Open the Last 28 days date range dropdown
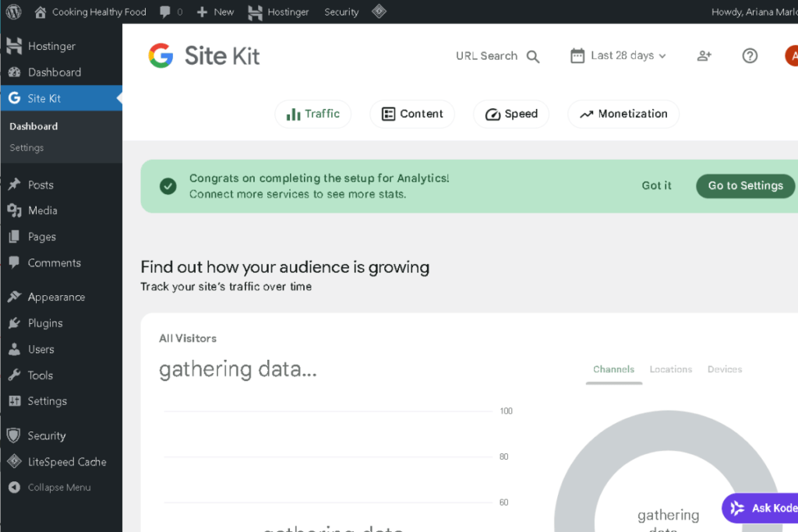Image resolution: width=798 pixels, height=532 pixels. [x=617, y=55]
